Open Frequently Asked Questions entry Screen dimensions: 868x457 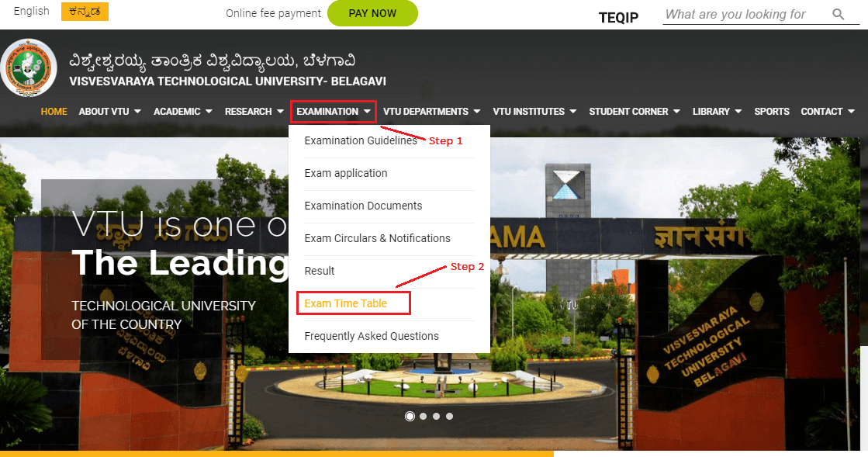372,336
